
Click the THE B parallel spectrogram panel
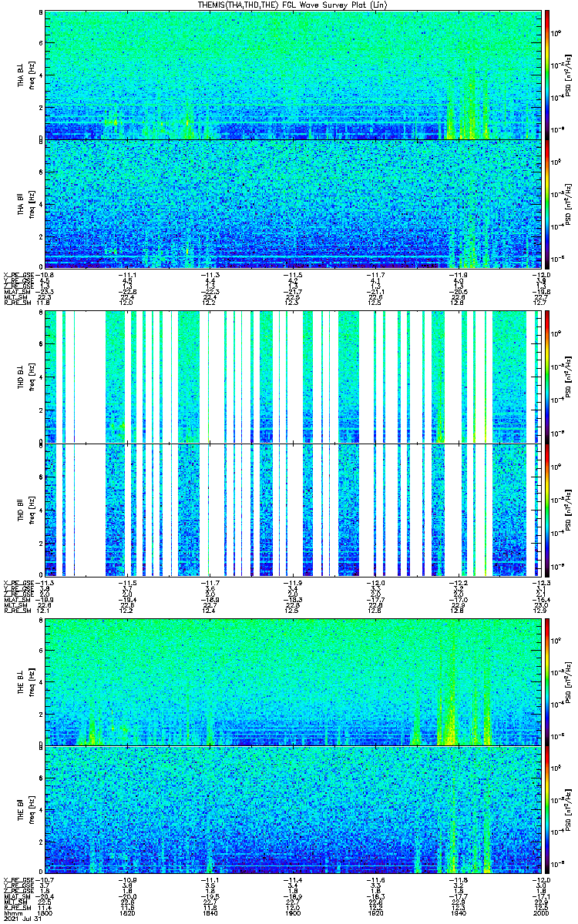coord(294,809)
